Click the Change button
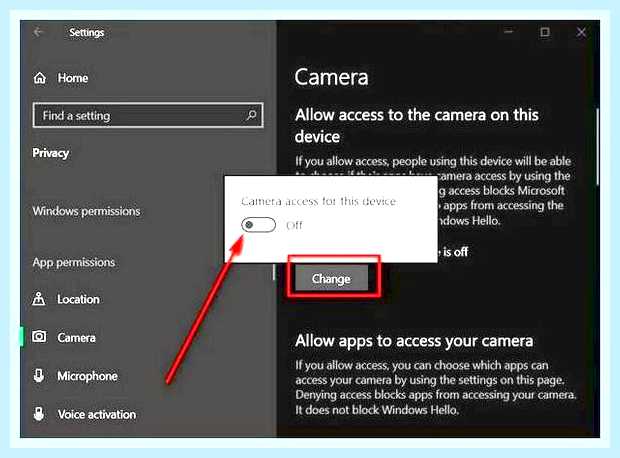The height and width of the screenshot is (458, 620). coord(331,278)
